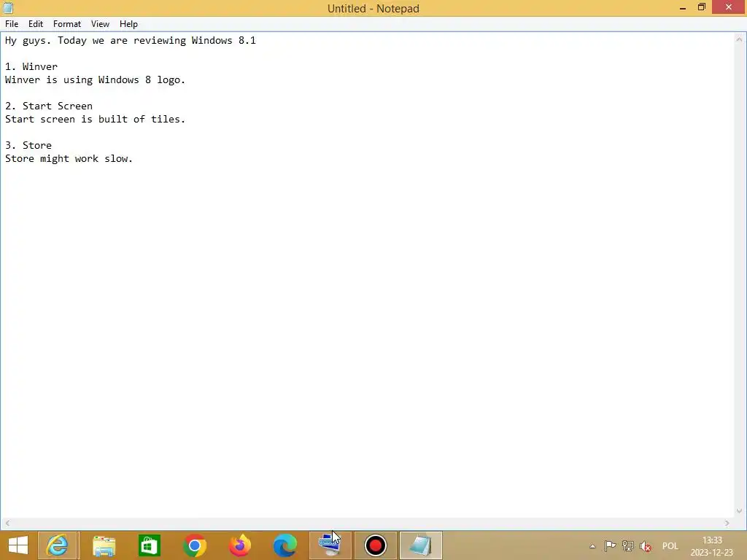
Task: Click the '1. Winver' heading line
Action: [31, 66]
